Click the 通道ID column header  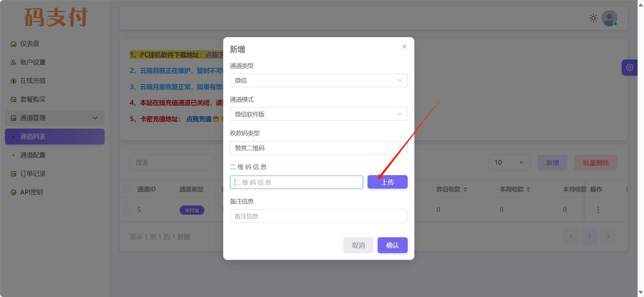pyautogui.click(x=146, y=189)
